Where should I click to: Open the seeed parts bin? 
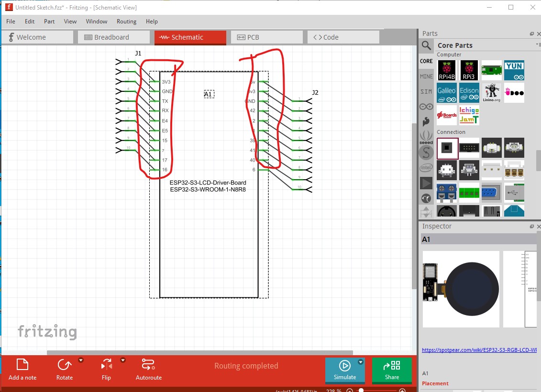[426, 137]
